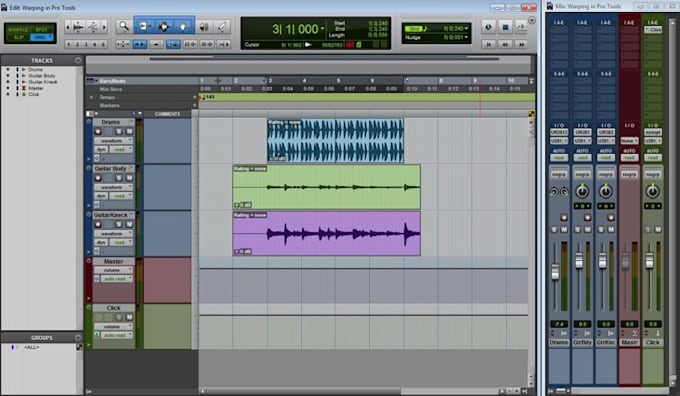
Task: Click the rewind transport button
Action: click(x=505, y=44)
